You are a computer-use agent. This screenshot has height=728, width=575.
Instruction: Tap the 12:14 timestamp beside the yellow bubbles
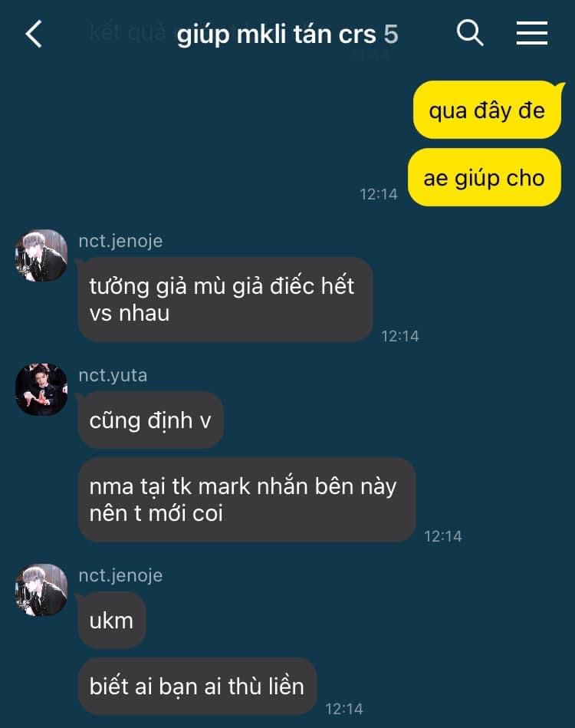tap(379, 194)
